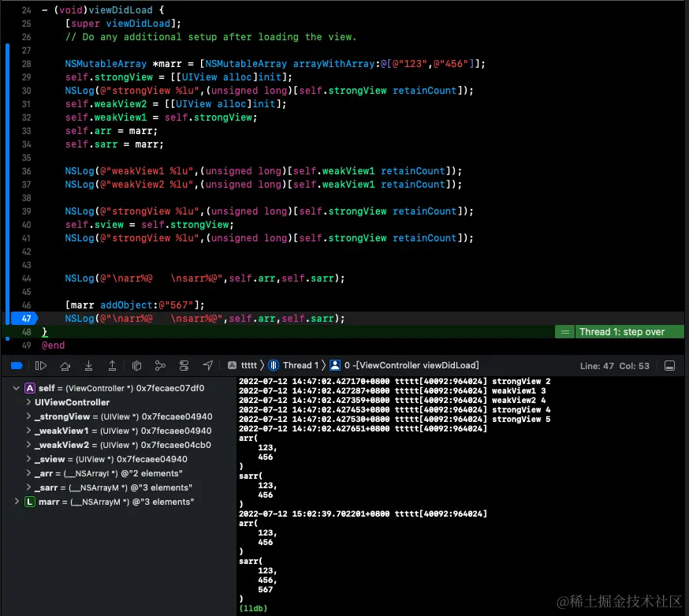Select the self row's A icon
The height and width of the screenshot is (616, 689).
29,388
